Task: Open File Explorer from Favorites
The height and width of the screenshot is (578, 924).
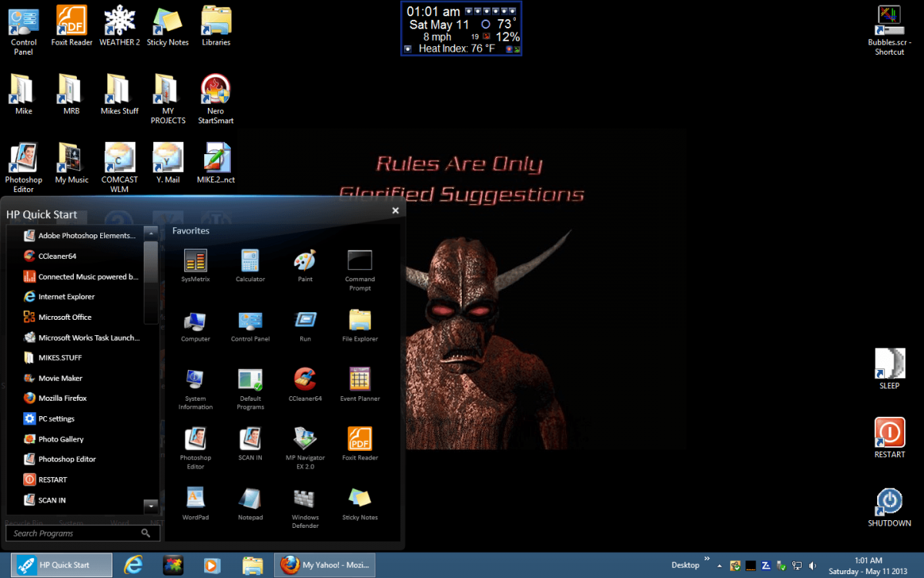Action: click(360, 326)
